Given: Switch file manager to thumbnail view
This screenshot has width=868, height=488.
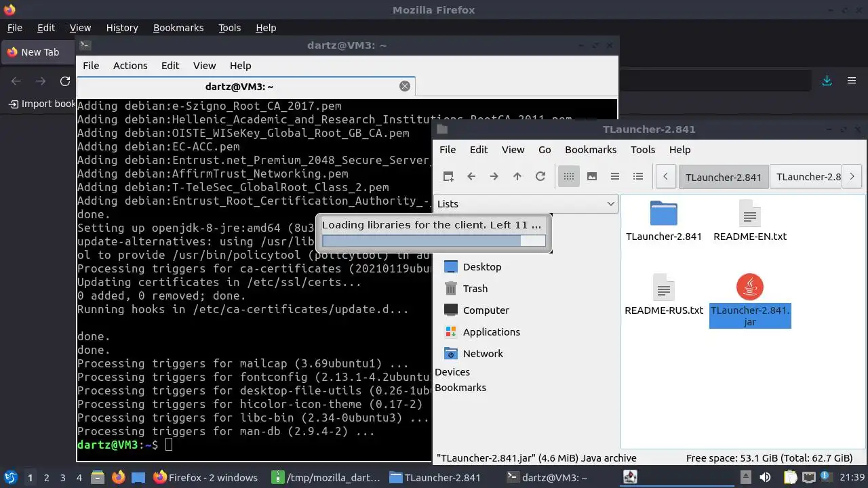Looking at the screenshot, I should click(592, 176).
